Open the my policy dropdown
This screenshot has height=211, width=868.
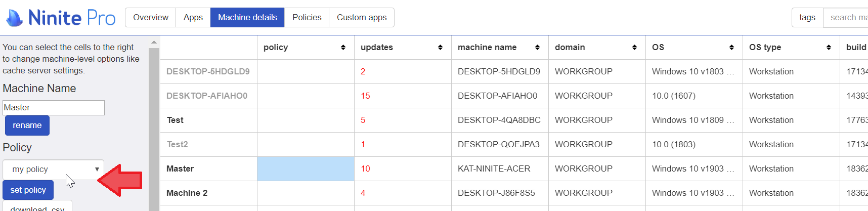54,169
